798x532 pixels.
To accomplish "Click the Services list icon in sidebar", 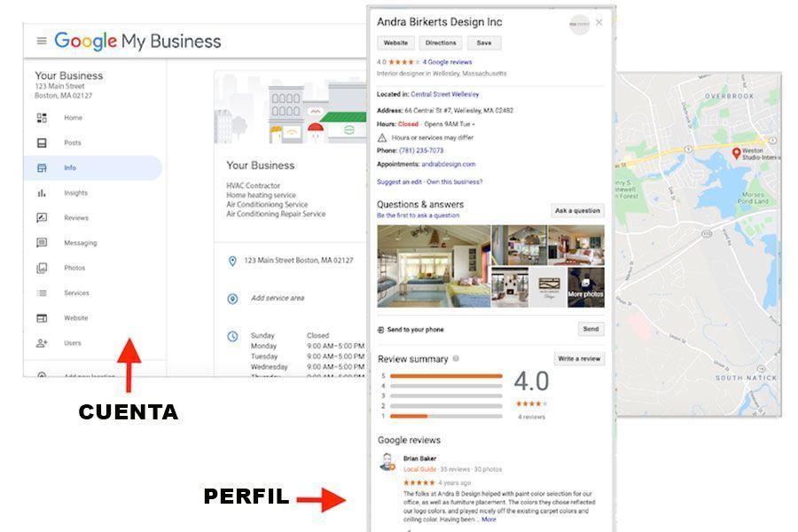I will (42, 293).
